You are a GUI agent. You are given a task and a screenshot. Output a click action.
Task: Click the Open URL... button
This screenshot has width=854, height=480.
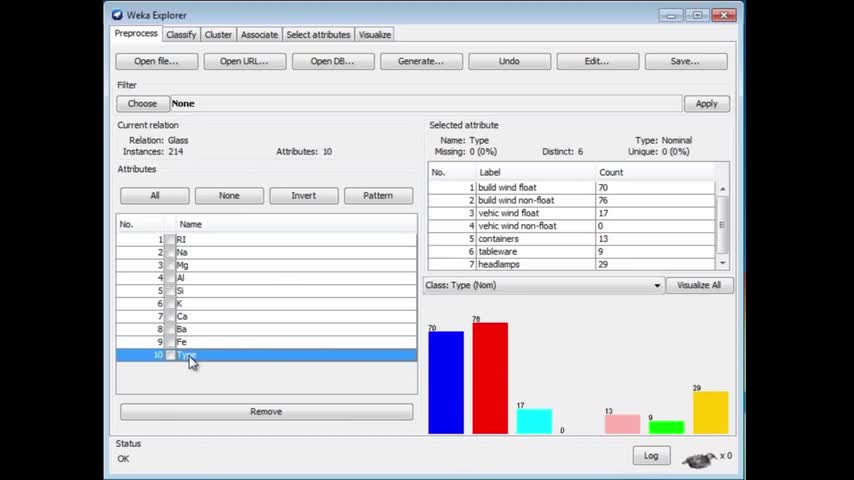click(x=245, y=61)
